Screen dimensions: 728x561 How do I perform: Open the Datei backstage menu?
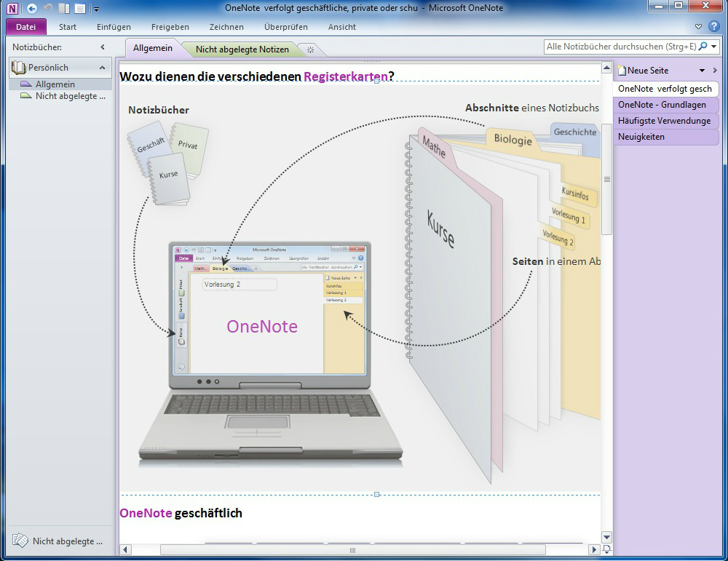coord(26,26)
